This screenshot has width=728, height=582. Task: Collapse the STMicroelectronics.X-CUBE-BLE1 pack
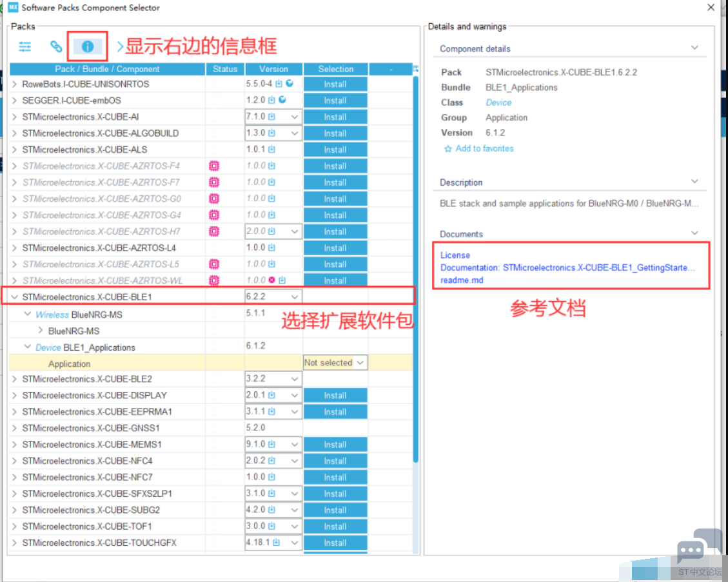click(x=14, y=297)
